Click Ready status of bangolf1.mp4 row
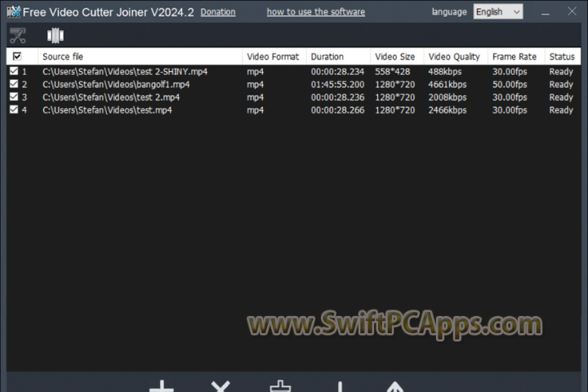This screenshot has width=588, height=392. (x=561, y=84)
